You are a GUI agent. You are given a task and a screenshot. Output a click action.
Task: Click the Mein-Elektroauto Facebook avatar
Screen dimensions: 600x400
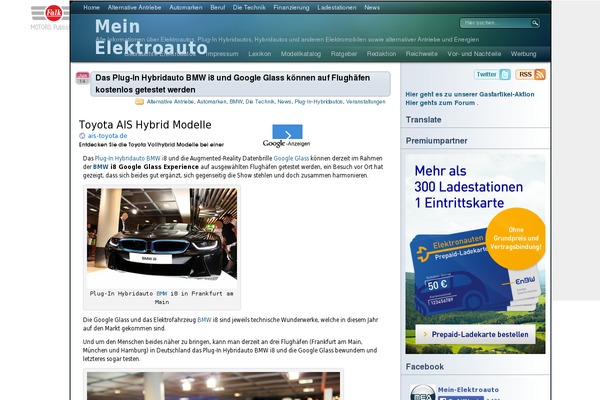click(x=422, y=392)
